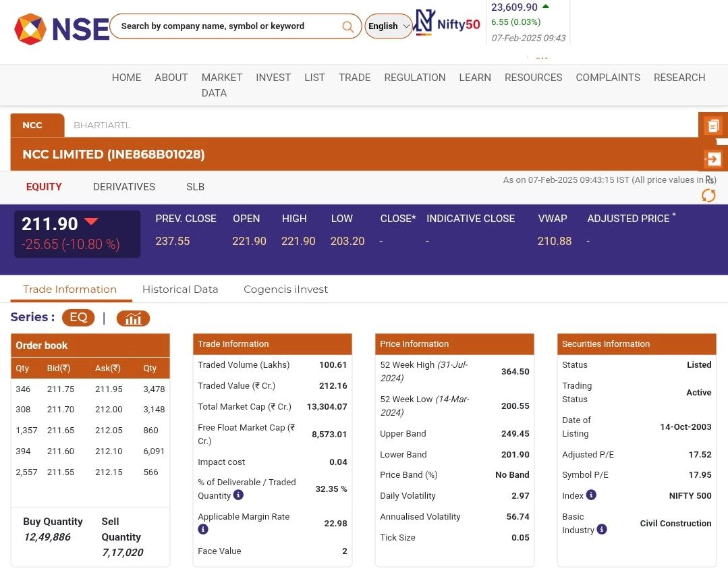Screen dimensions: 728x579
Task: Open the RESOURCES menu
Action: pyautogui.click(x=533, y=78)
